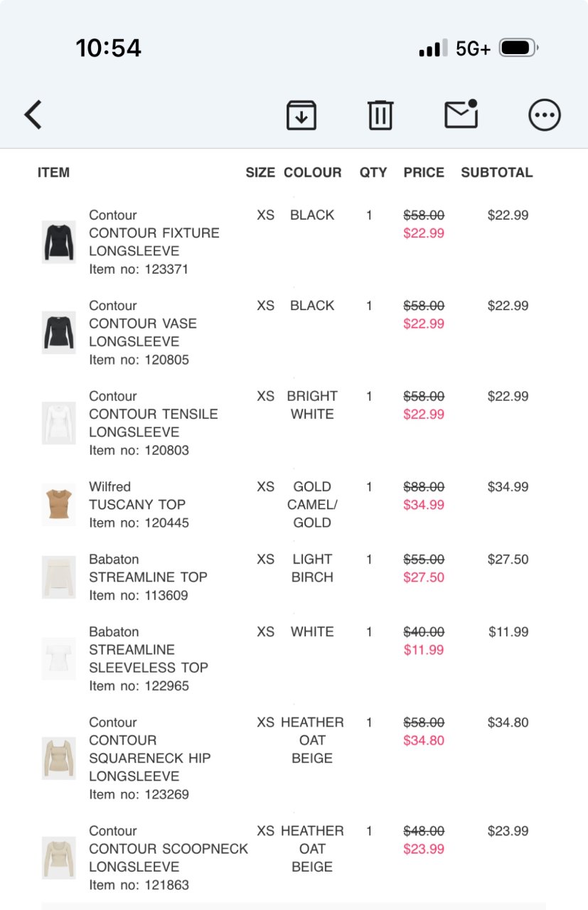This screenshot has width=588, height=910.
Task: Open the Contour Scoopneck Longsleeve thumbnail
Action: 58,857
